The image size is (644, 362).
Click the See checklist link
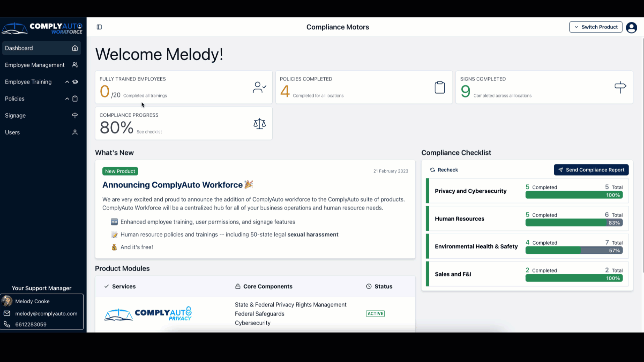[x=149, y=131]
